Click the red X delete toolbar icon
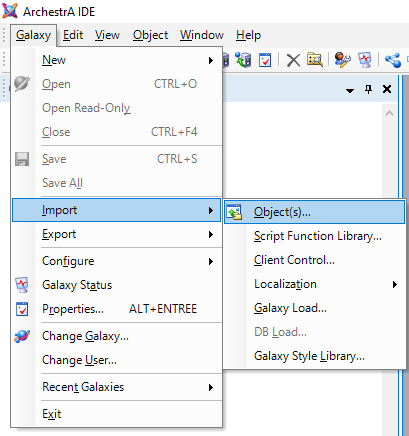 [293, 61]
